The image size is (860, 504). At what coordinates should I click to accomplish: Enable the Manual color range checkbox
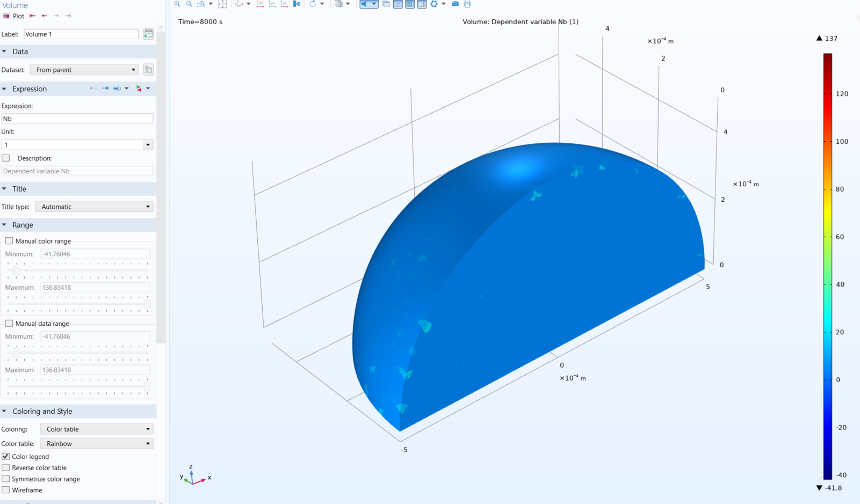click(9, 241)
